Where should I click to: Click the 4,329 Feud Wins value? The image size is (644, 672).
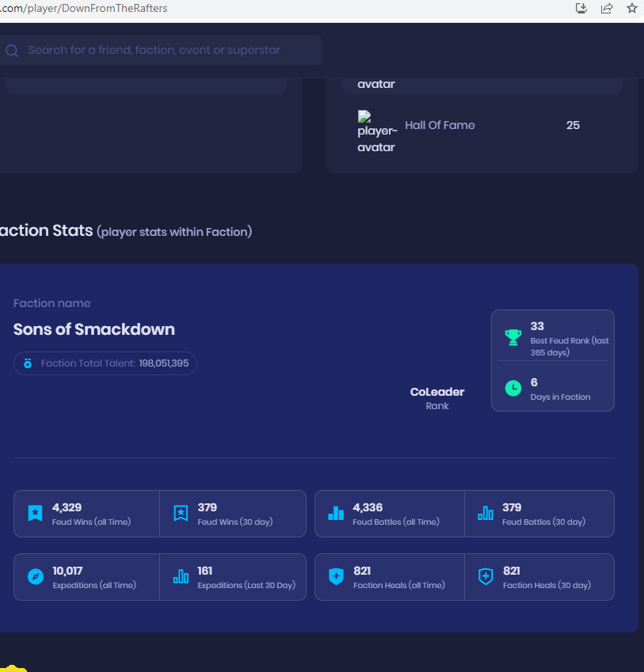pyautogui.click(x=67, y=507)
